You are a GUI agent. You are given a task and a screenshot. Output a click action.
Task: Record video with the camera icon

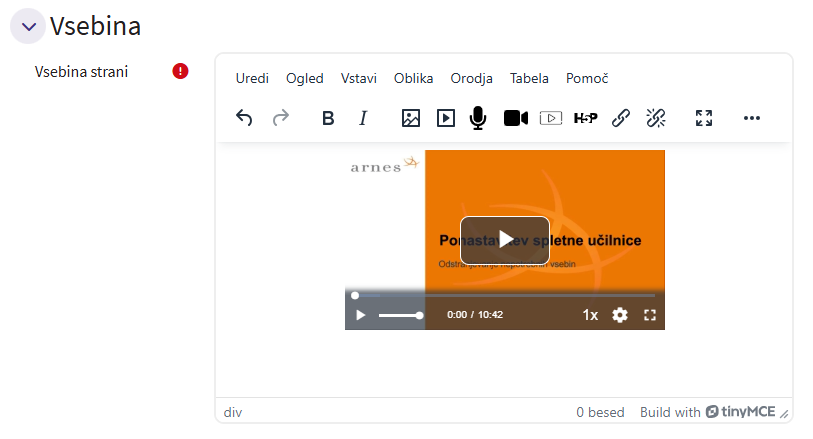pyautogui.click(x=515, y=118)
